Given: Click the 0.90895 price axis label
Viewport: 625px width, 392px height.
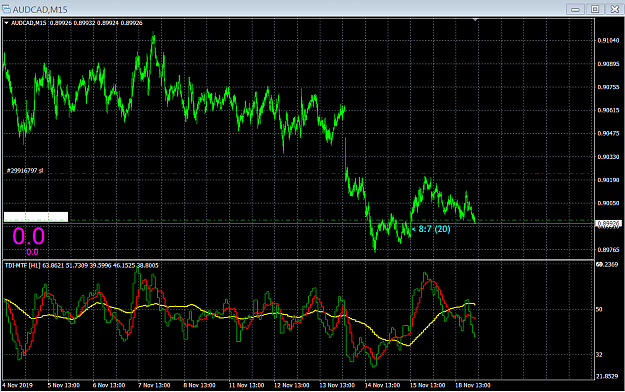Looking at the screenshot, I should tap(608, 64).
